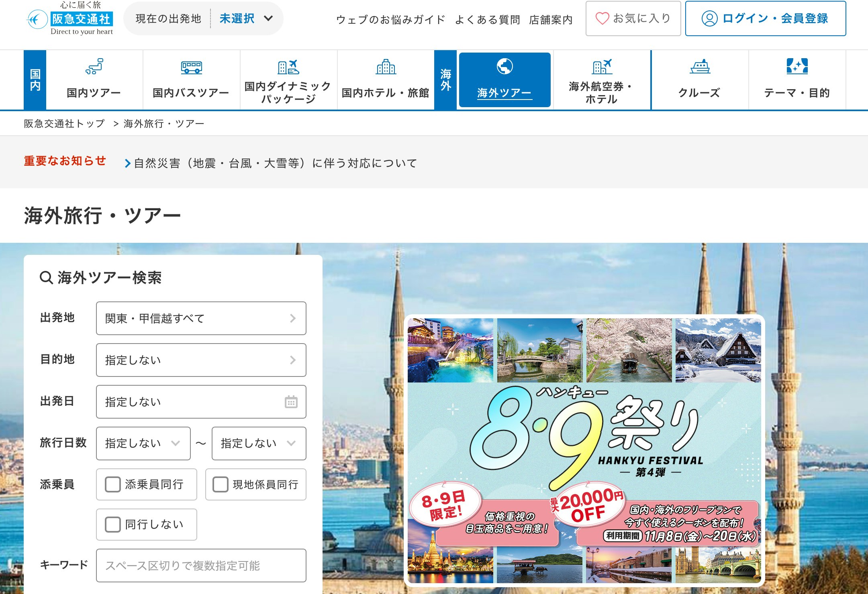This screenshot has height=594, width=868.
Task: Open 出発地 selector 関東・甲信越すべて
Action: pyautogui.click(x=201, y=318)
